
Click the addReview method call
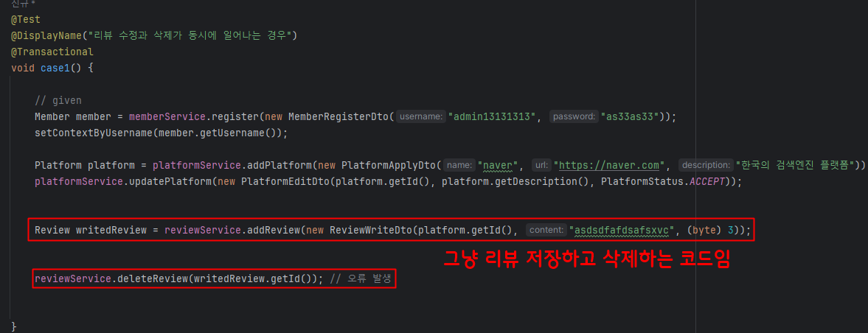click(x=272, y=230)
